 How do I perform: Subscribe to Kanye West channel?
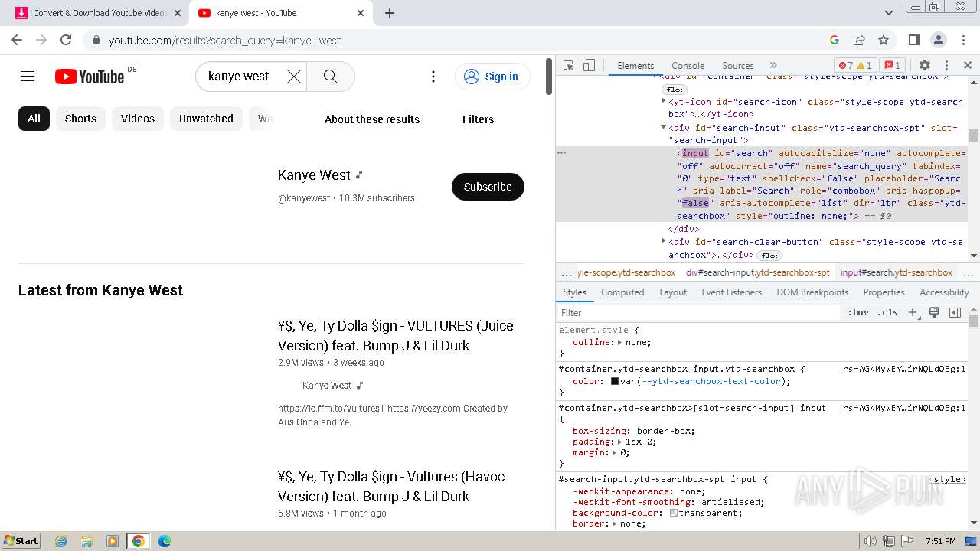pos(488,187)
